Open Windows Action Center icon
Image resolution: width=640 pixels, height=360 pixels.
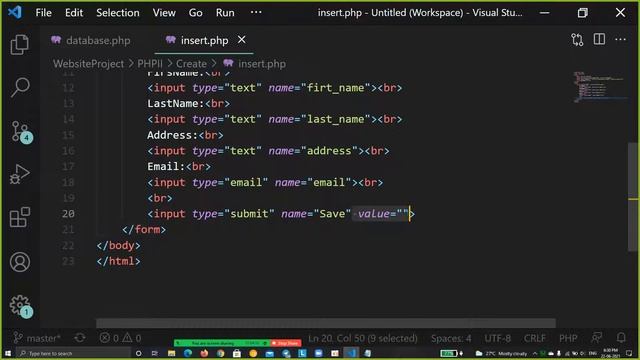point(629,353)
